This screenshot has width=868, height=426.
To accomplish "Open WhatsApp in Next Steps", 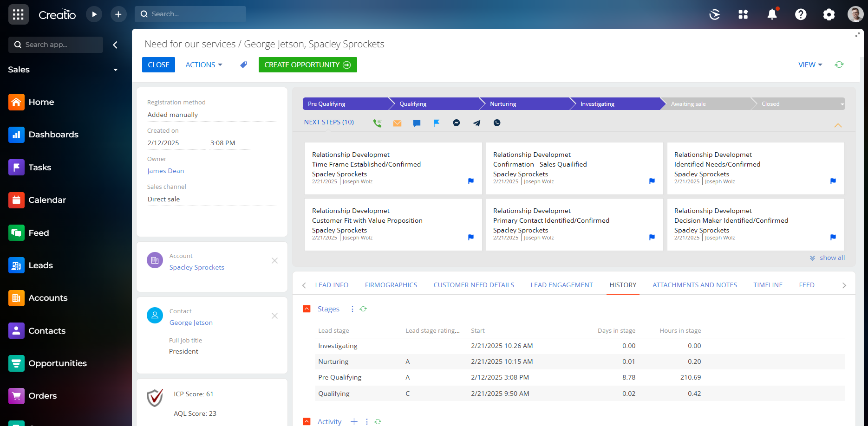I will pyautogui.click(x=497, y=123).
